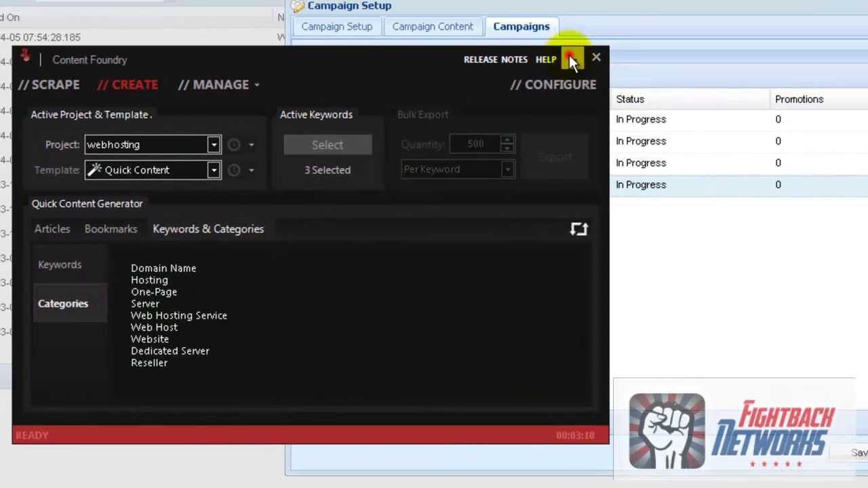The image size is (868, 488).
Task: Click the clock icon next to Project field
Action: pyautogui.click(x=234, y=144)
